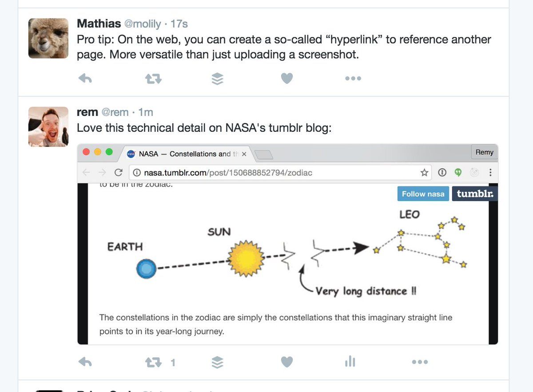
Task: Click the Buffer stack icon under Mathias's tweet
Action: [217, 79]
